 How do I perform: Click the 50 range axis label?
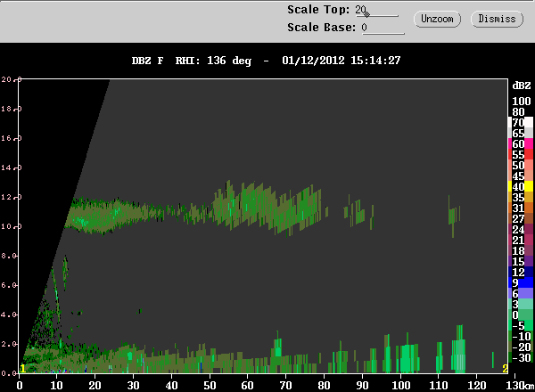tap(210, 386)
